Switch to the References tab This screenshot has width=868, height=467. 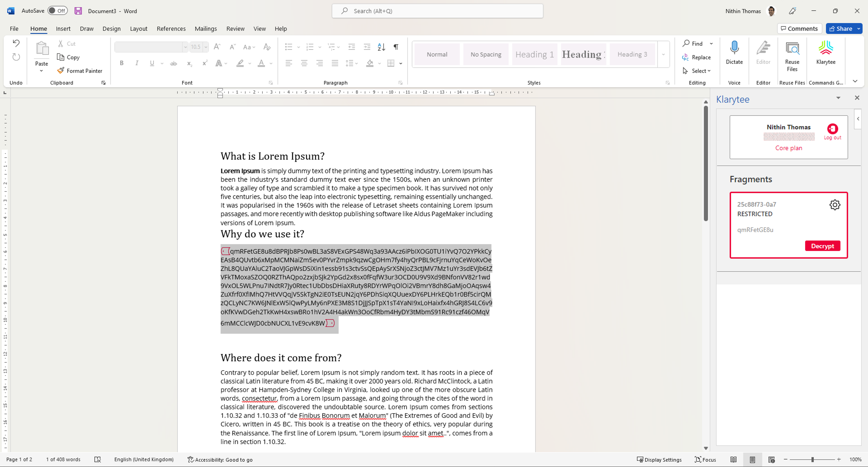pos(171,29)
